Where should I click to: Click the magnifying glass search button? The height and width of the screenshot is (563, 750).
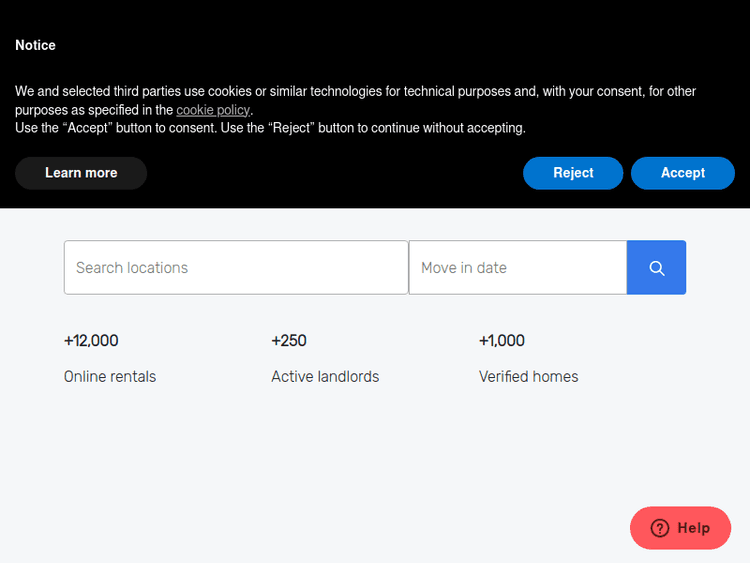(x=656, y=268)
